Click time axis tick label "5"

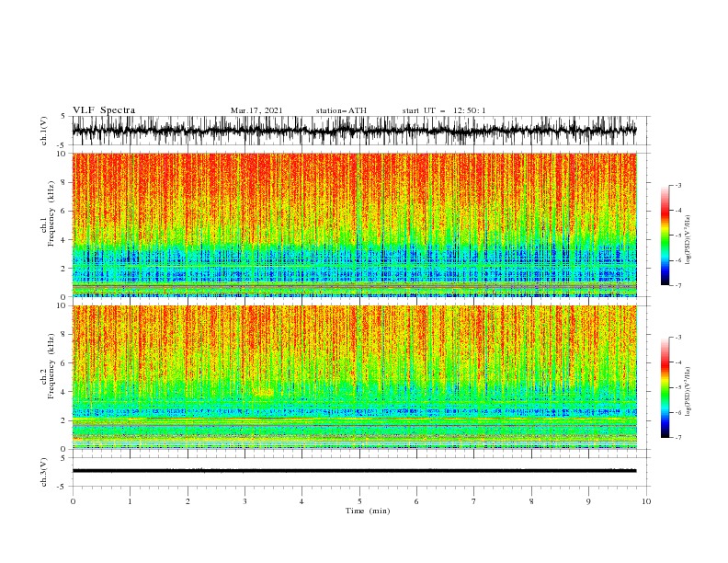tap(359, 501)
